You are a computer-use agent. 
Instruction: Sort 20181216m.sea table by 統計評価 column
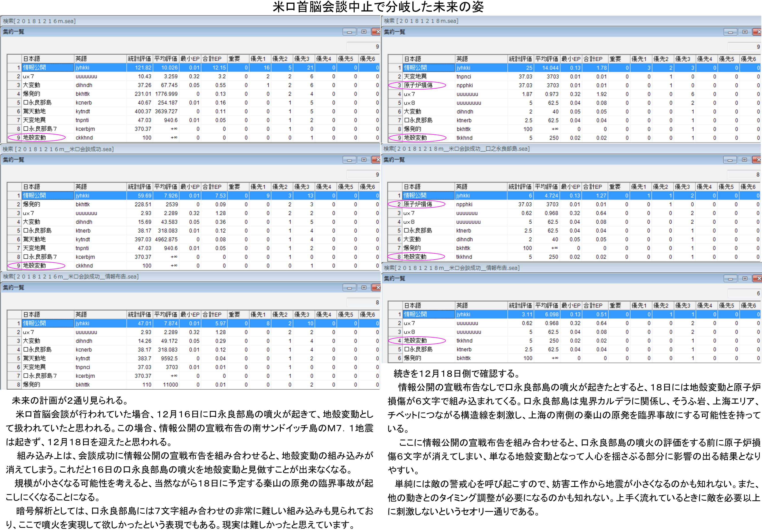tap(139, 59)
